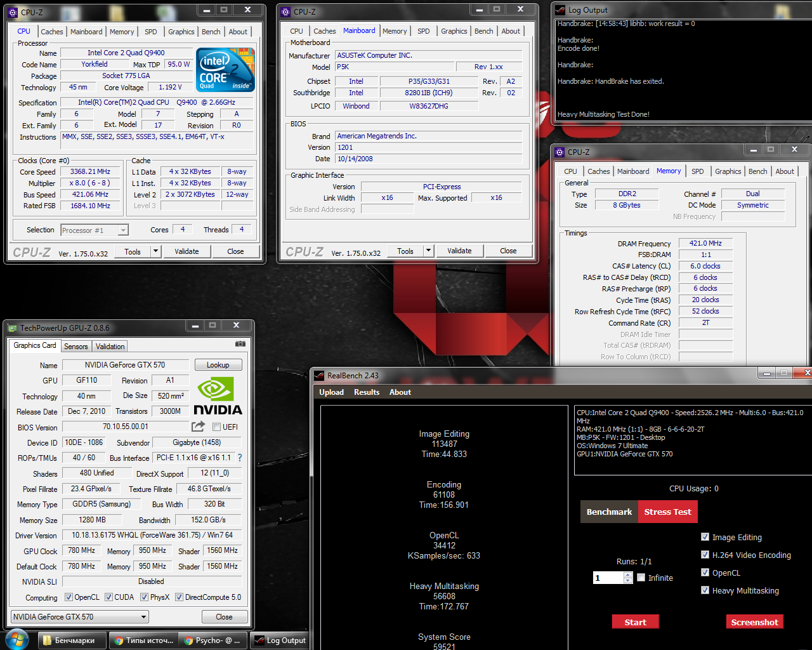
Task: Toggle the PhysX checkbox in GPU-Z
Action: [145, 597]
